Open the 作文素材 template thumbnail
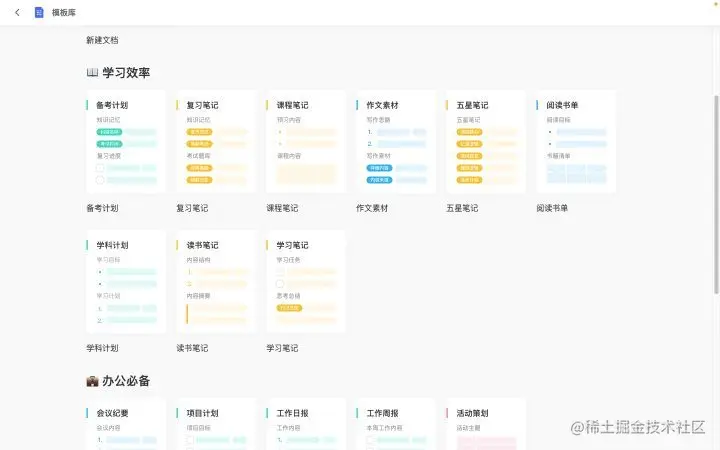720x450 pixels. pos(396,141)
